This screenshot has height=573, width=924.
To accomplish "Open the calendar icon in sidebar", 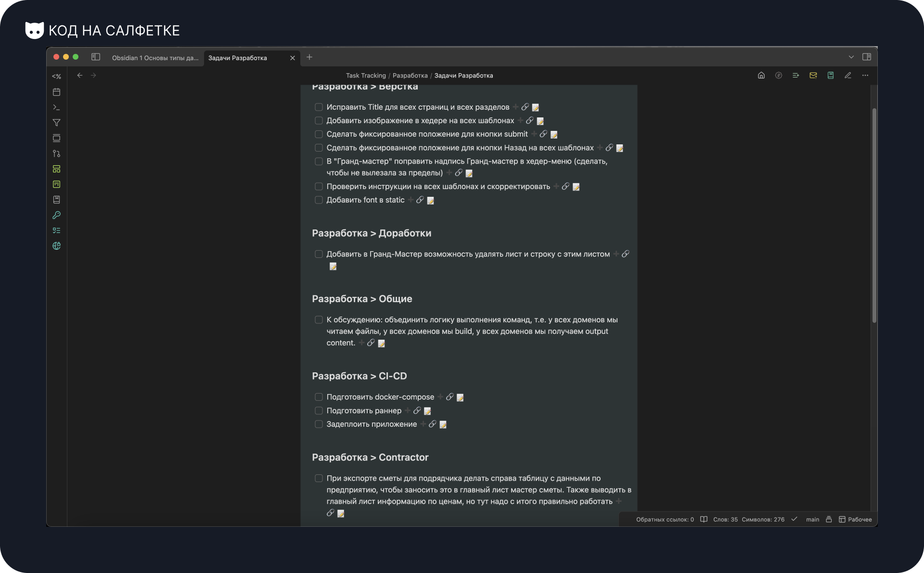I will (57, 92).
